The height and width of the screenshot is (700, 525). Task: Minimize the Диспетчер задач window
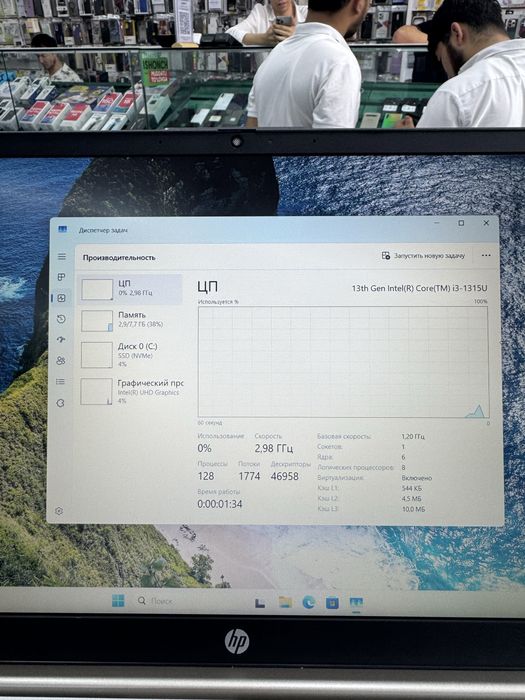pyautogui.click(x=437, y=222)
